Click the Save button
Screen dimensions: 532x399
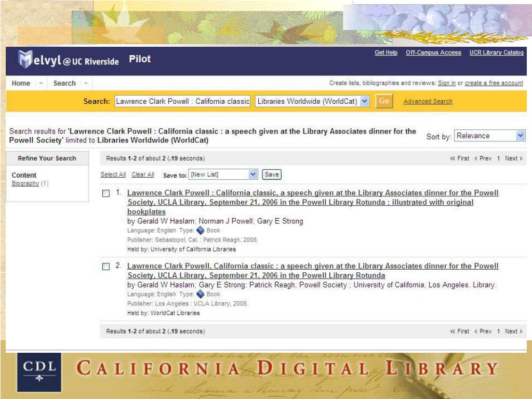(x=272, y=175)
